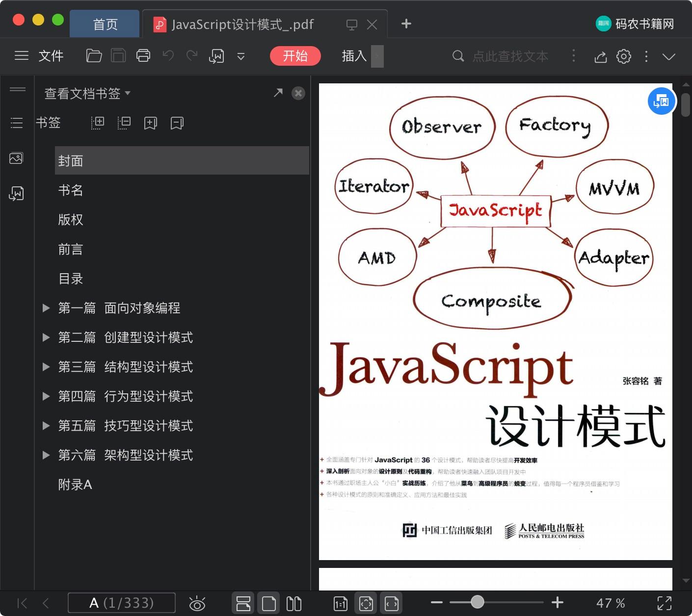Expand 第六篇 架构型设计模式 bookmark
692x616 pixels.
coord(46,455)
